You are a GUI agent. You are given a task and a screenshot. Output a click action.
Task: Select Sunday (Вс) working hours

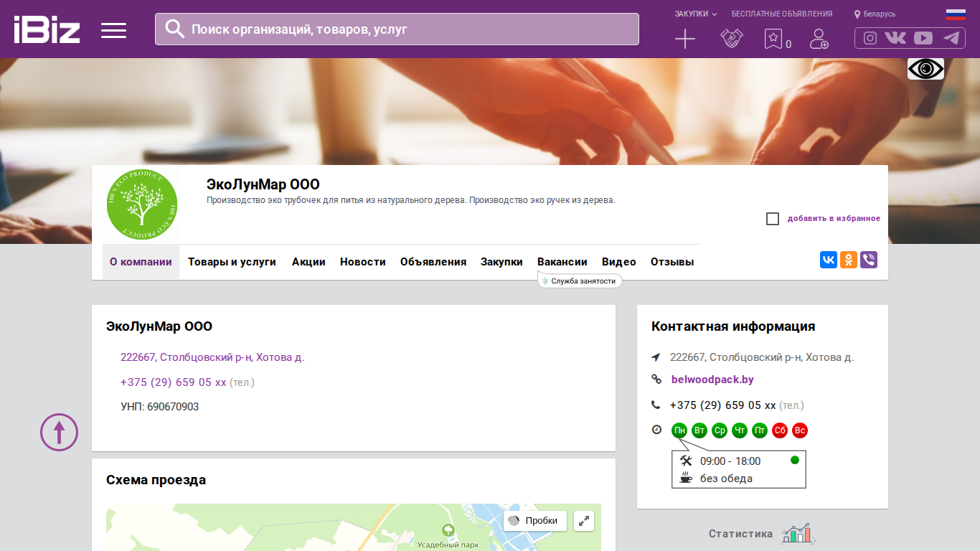tap(800, 430)
